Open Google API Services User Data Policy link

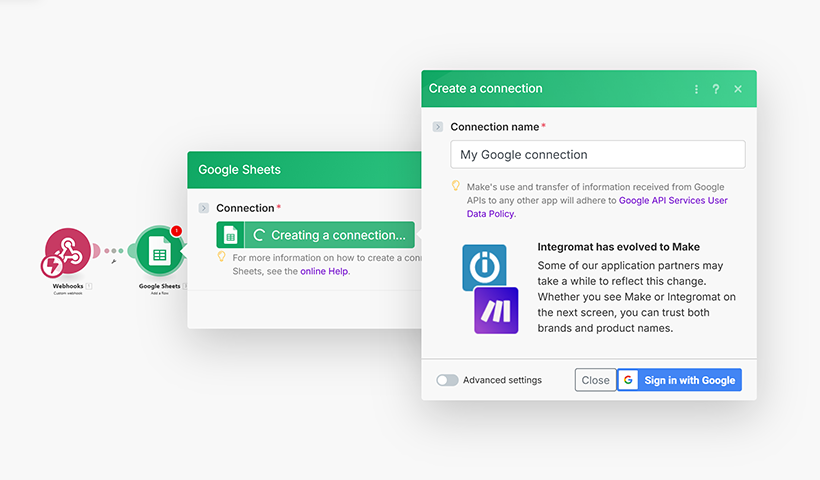click(673, 200)
